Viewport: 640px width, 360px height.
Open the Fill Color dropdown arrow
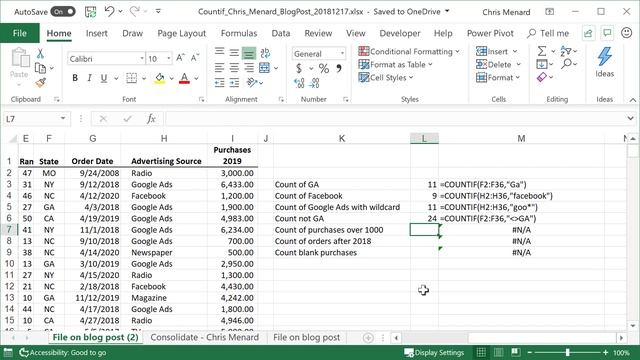pos(171,78)
